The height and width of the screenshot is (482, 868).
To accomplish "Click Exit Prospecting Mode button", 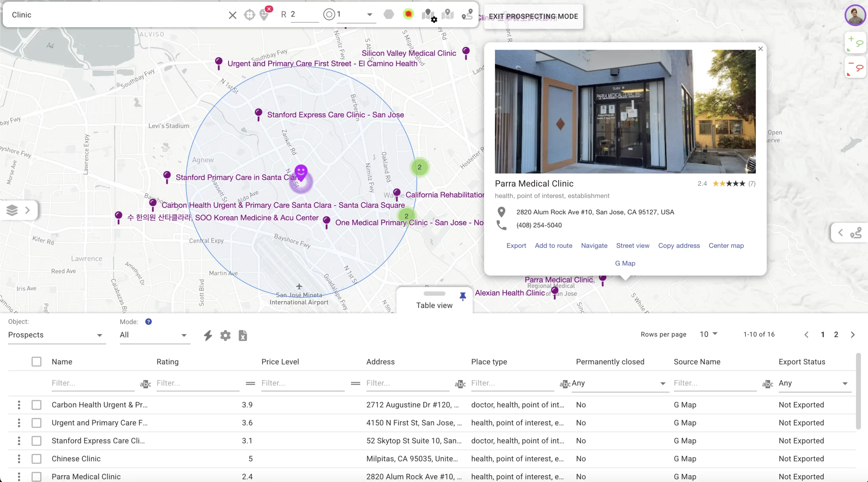I will point(533,16).
